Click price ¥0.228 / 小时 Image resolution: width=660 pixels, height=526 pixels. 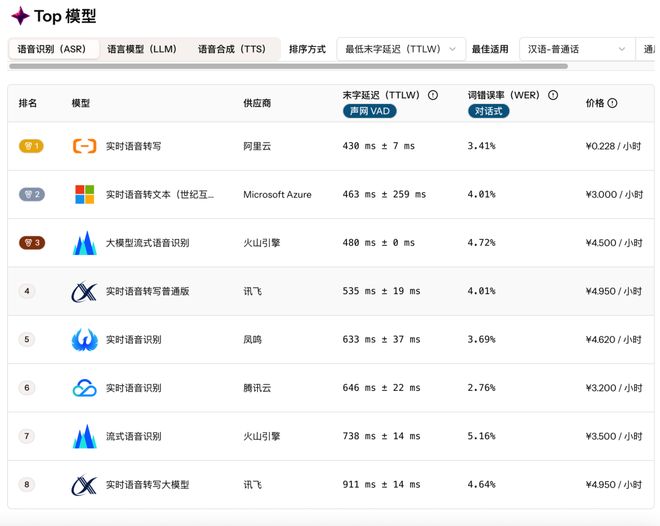pyautogui.click(x=613, y=146)
